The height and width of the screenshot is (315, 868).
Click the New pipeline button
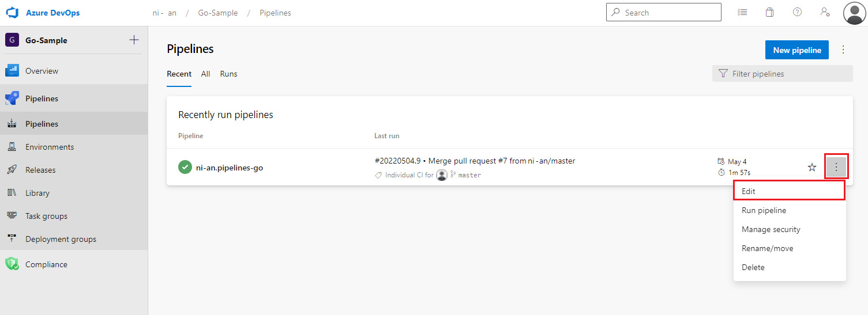point(796,50)
